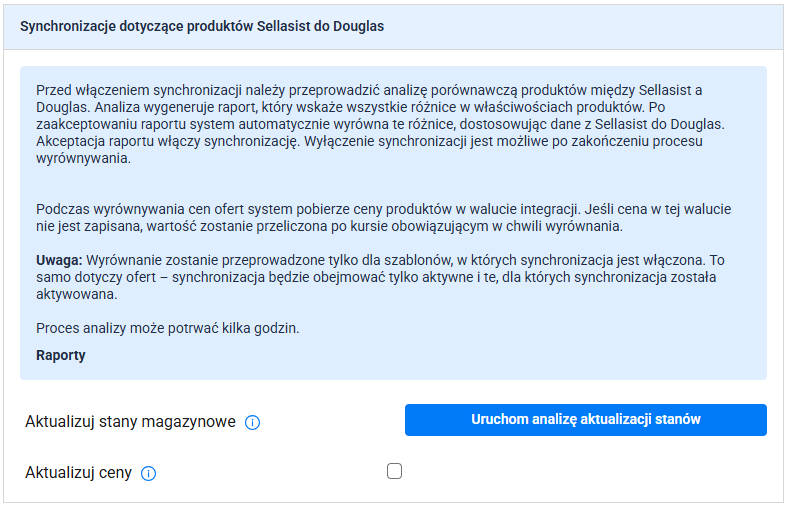
Task: Open the Raporty section label
Action: [61, 355]
